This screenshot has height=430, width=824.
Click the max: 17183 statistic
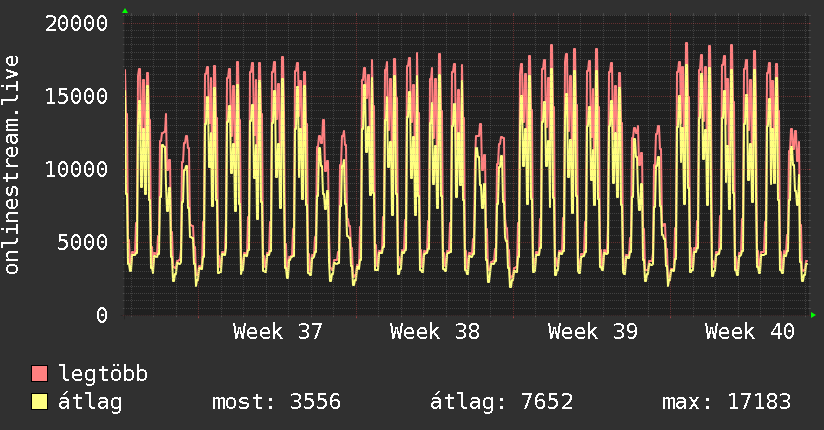click(x=726, y=402)
